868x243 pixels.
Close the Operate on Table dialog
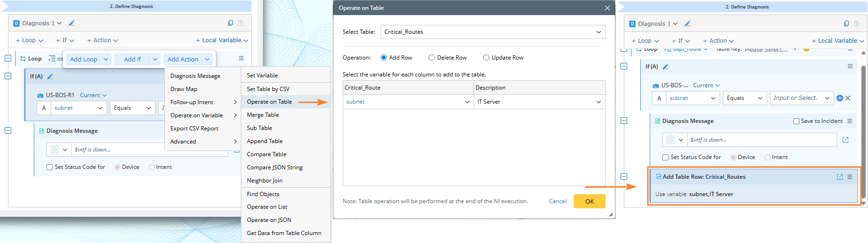(x=607, y=8)
